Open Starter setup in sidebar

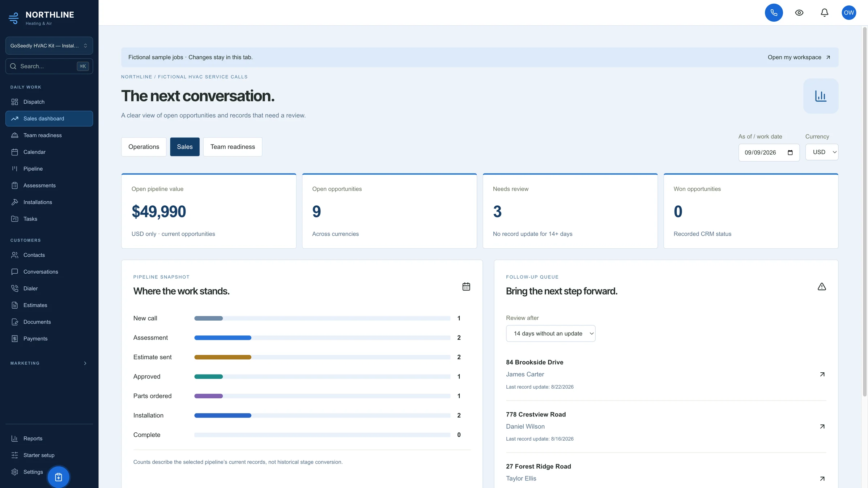pyautogui.click(x=49, y=455)
